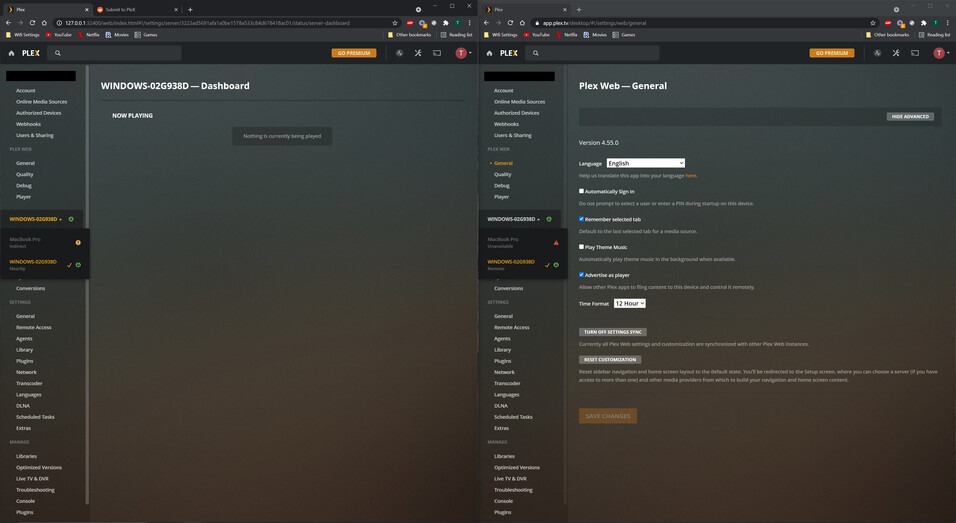This screenshot has height=523, width=956.
Task: Open extensions puzzle icon in left browser
Action: click(446, 23)
